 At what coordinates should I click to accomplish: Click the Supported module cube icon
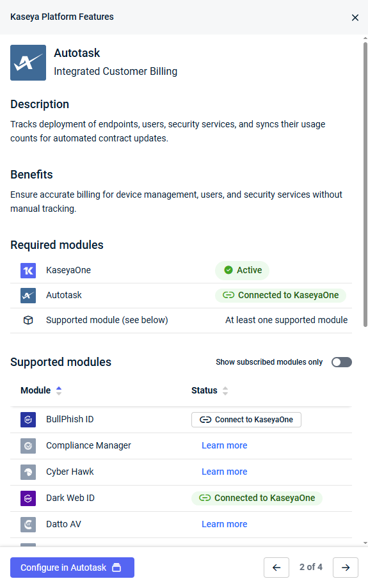(28, 321)
